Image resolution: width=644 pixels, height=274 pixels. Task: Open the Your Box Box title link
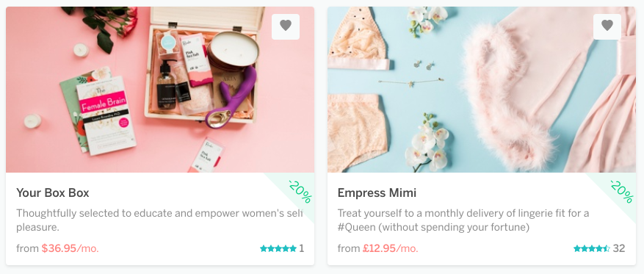click(53, 192)
